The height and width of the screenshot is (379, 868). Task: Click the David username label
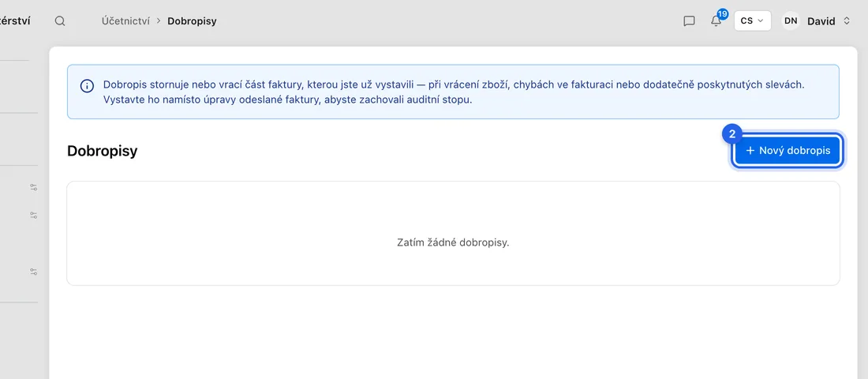[x=821, y=21]
